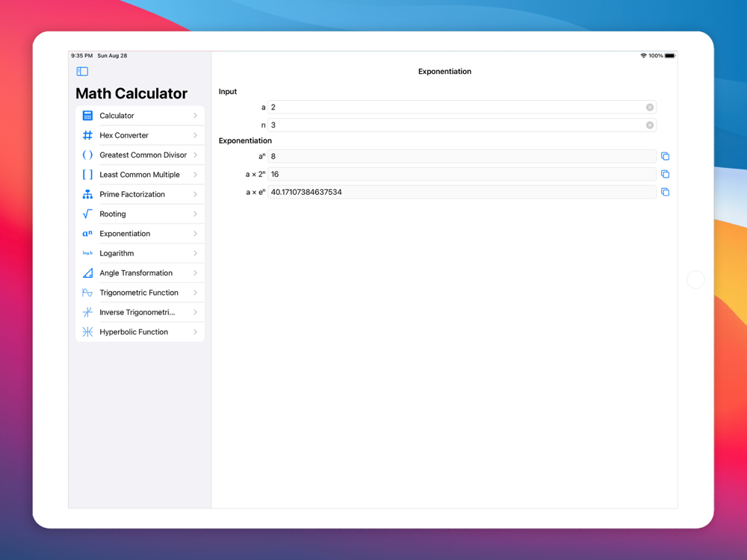The height and width of the screenshot is (560, 747).
Task: Choose Inverse Trigonometri... list item
Action: [140, 312]
